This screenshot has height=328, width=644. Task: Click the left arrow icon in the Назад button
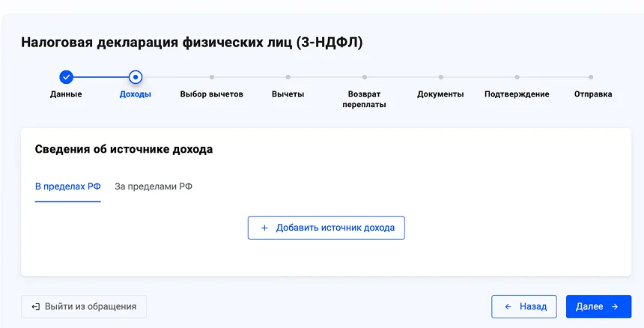pyautogui.click(x=508, y=306)
